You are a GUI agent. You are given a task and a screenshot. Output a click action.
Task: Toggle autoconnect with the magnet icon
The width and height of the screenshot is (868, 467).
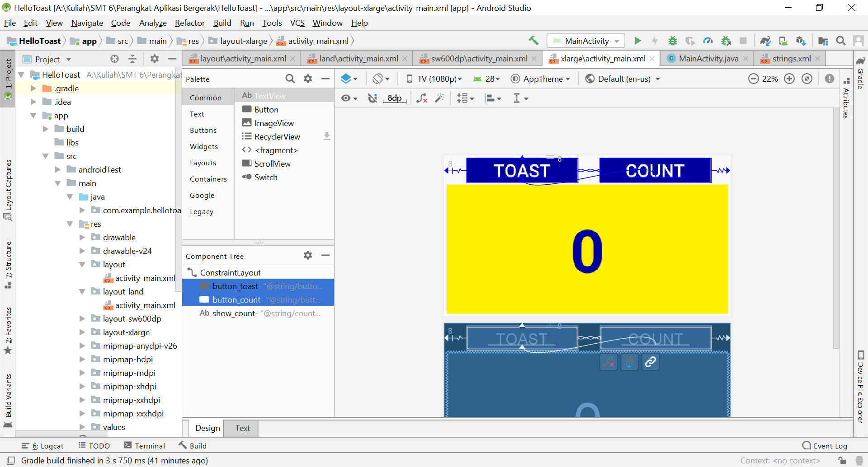click(373, 98)
